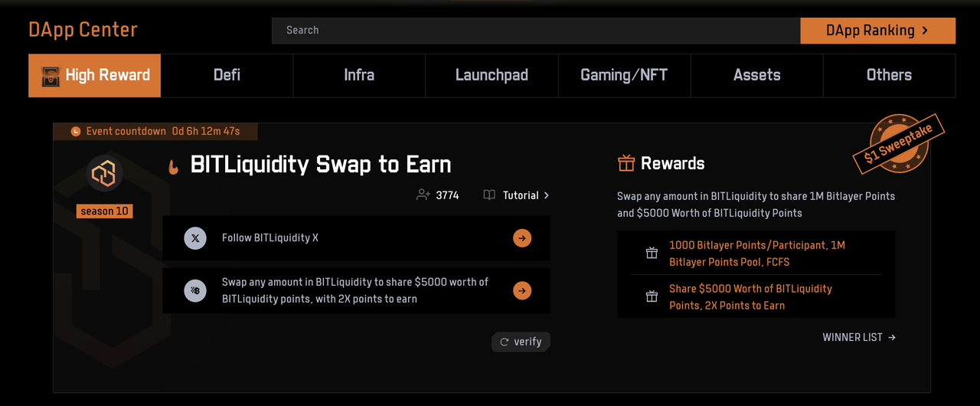Image resolution: width=980 pixels, height=406 pixels.
Task: Click the participants count icon
Action: (423, 195)
